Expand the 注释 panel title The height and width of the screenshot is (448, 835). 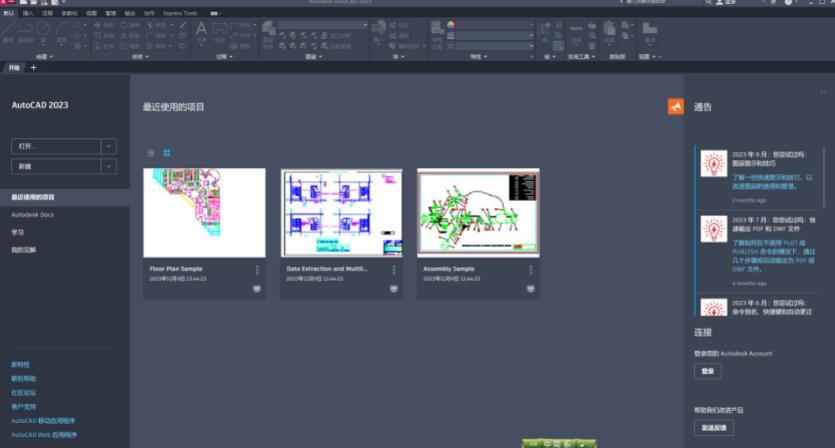coord(224,56)
